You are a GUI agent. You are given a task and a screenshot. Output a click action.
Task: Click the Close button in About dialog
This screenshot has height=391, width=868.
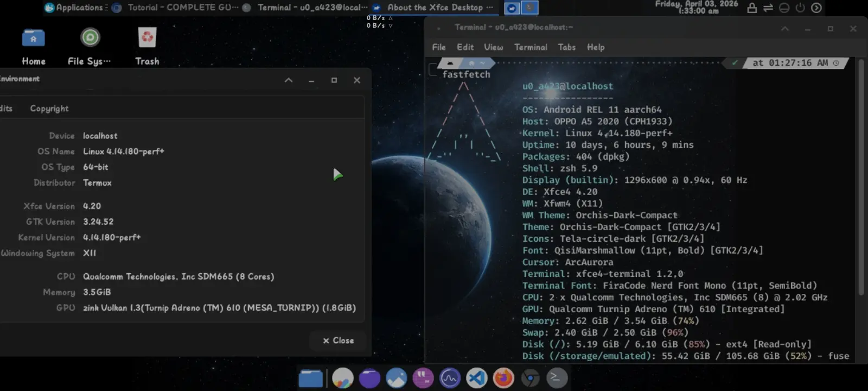338,340
